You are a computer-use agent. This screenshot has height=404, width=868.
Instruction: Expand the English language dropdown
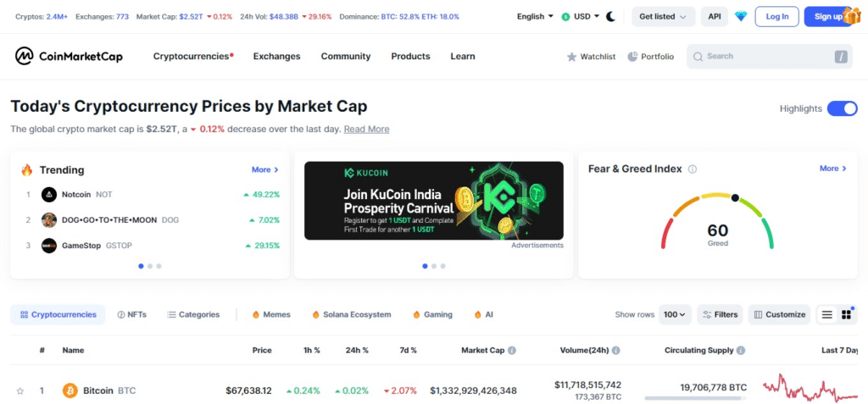[x=535, y=16]
